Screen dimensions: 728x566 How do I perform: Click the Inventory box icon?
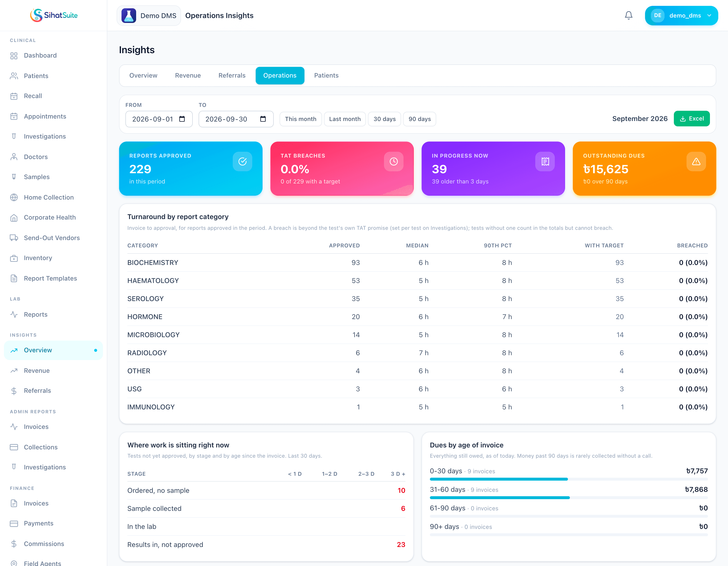pyautogui.click(x=14, y=258)
